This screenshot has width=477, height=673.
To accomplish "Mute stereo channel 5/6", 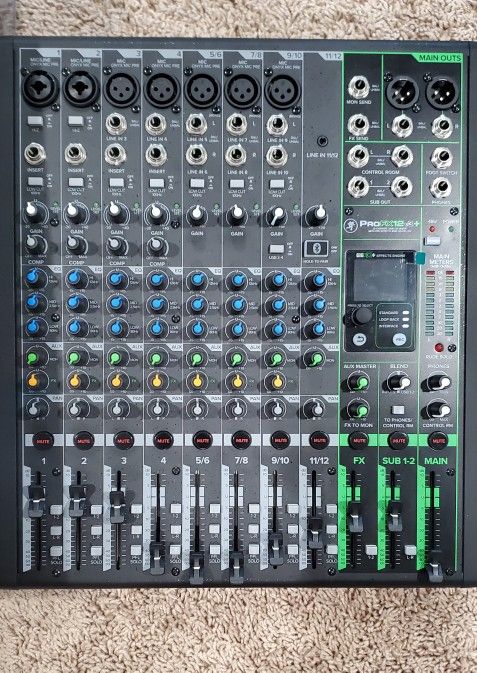I will tap(202, 440).
